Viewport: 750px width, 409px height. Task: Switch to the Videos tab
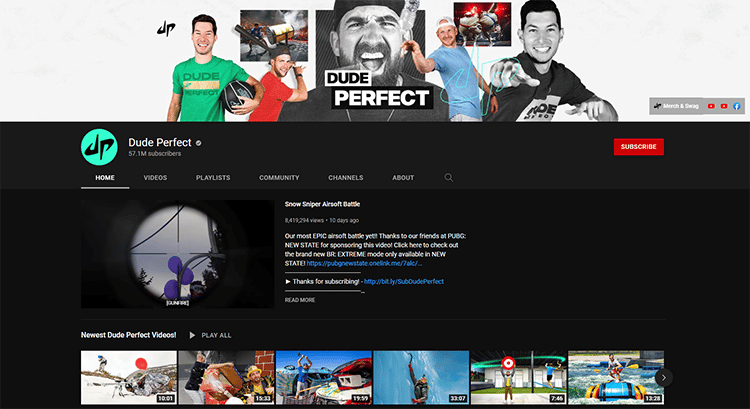[155, 178]
